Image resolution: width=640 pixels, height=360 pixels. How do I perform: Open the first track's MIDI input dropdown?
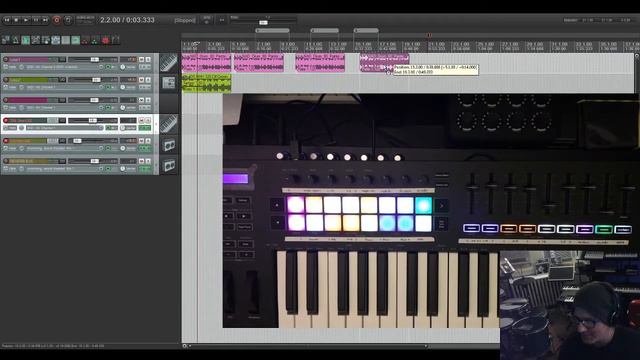[64, 67]
